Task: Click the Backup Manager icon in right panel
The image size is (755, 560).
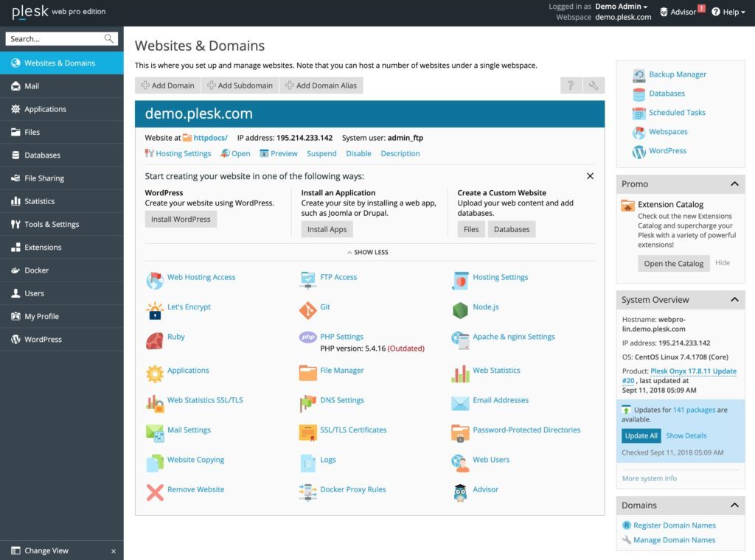Action: [639, 74]
